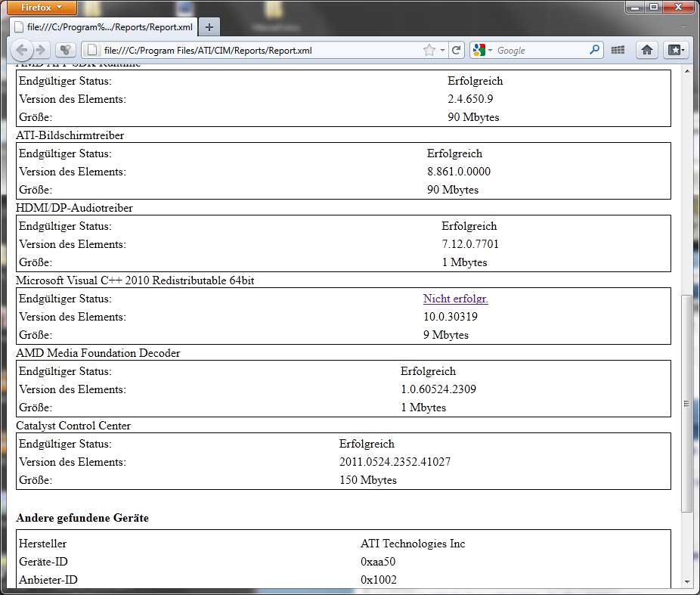Click the grid toolbar icon

click(618, 50)
